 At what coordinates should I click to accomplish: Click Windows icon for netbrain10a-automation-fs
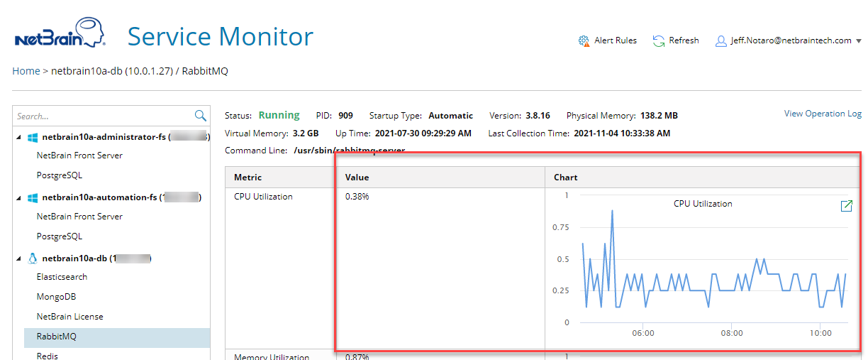click(33, 197)
